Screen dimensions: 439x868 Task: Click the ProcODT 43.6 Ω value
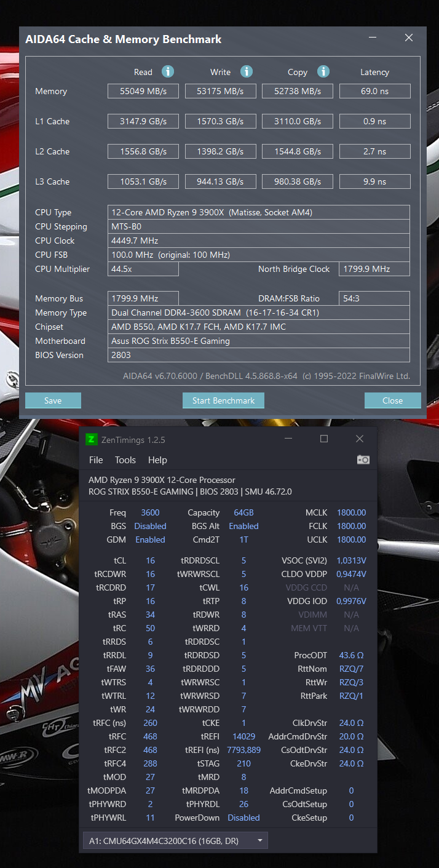click(351, 655)
